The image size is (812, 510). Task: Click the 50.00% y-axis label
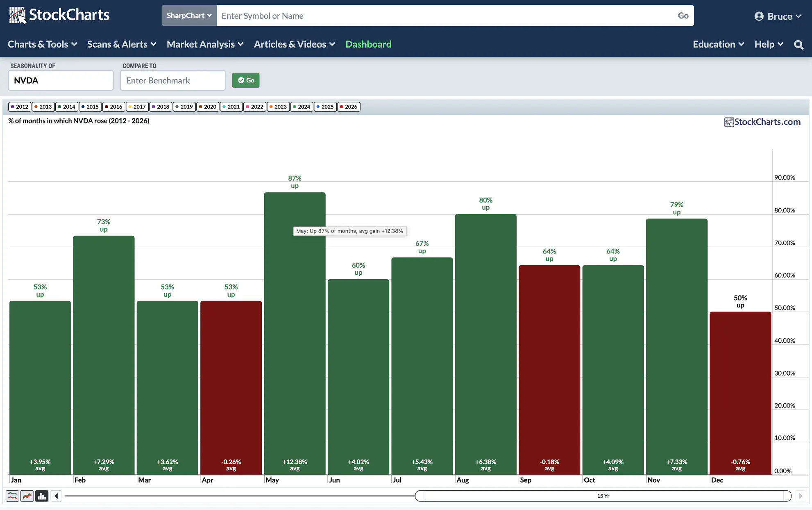pyautogui.click(x=785, y=308)
